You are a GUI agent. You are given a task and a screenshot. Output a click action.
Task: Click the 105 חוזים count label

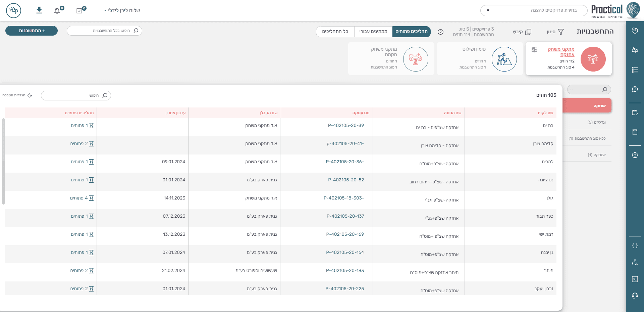(546, 95)
